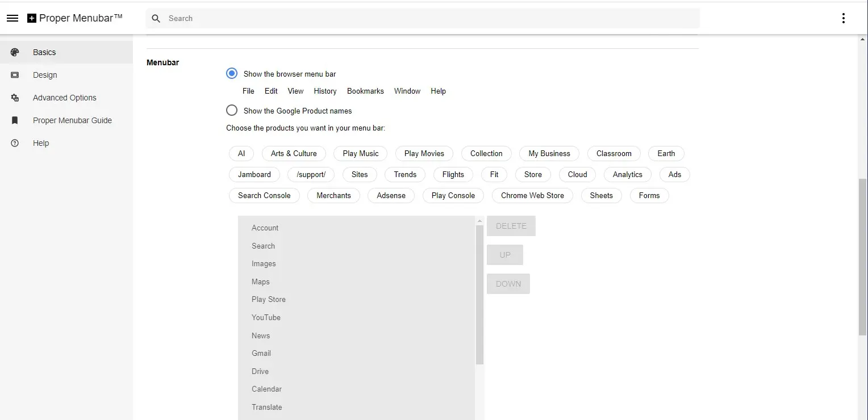Select Show the browser menu bar
Screen dimensions: 868x420
pos(232,73)
